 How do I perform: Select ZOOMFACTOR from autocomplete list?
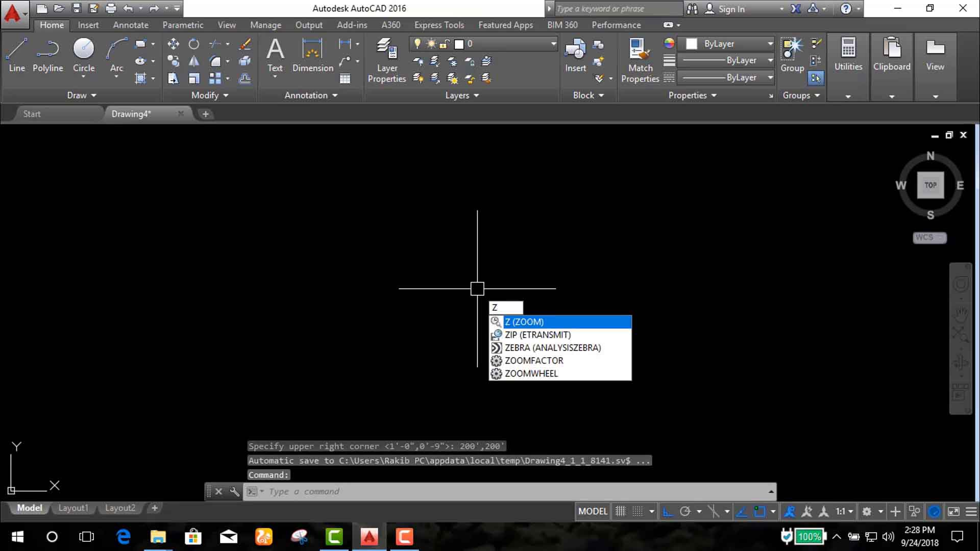coord(534,361)
